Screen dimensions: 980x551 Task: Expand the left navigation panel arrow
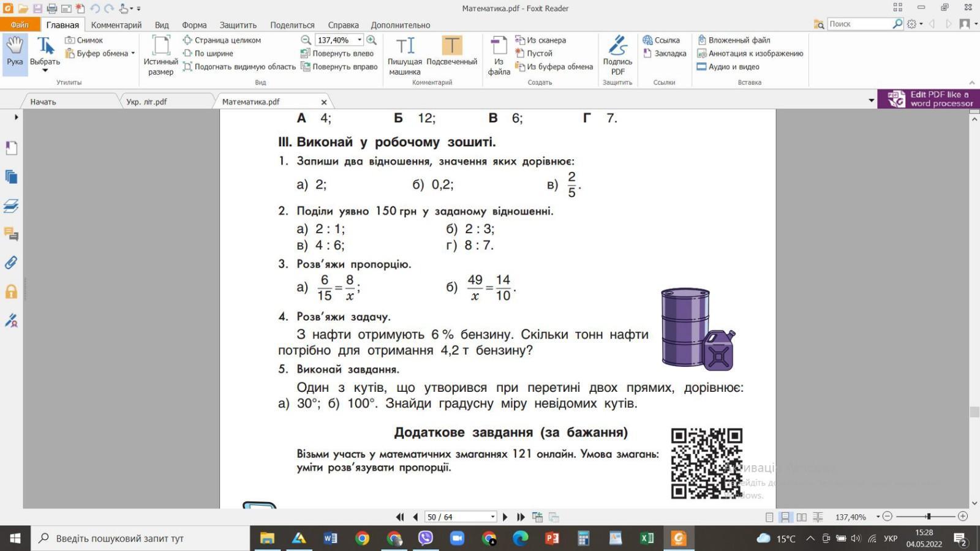click(16, 117)
